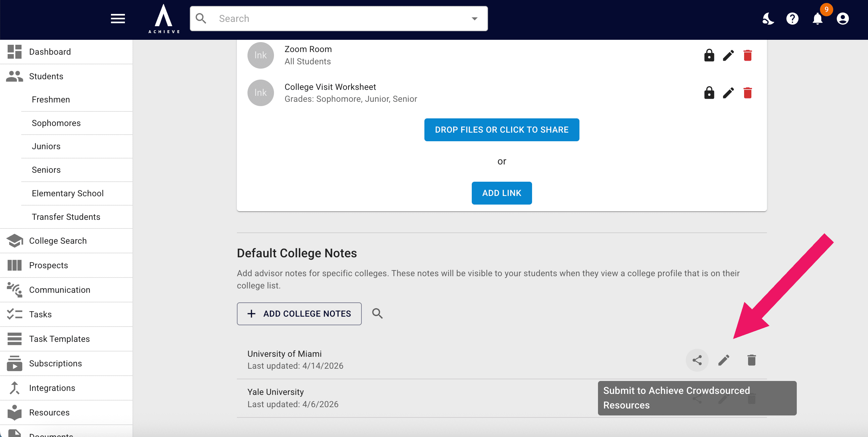This screenshot has height=437, width=868.
Task: Delete University of Miami notes
Action: coord(751,360)
